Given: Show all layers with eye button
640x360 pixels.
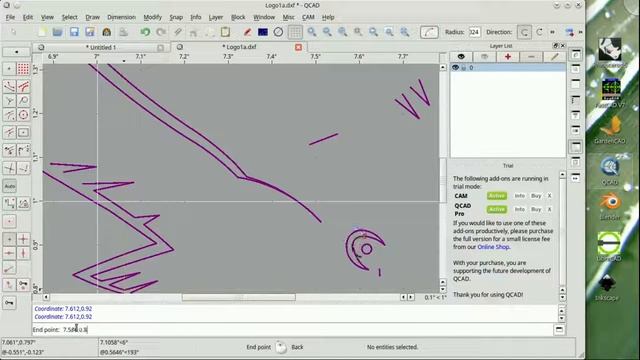Looking at the screenshot, I should tap(461, 57).
